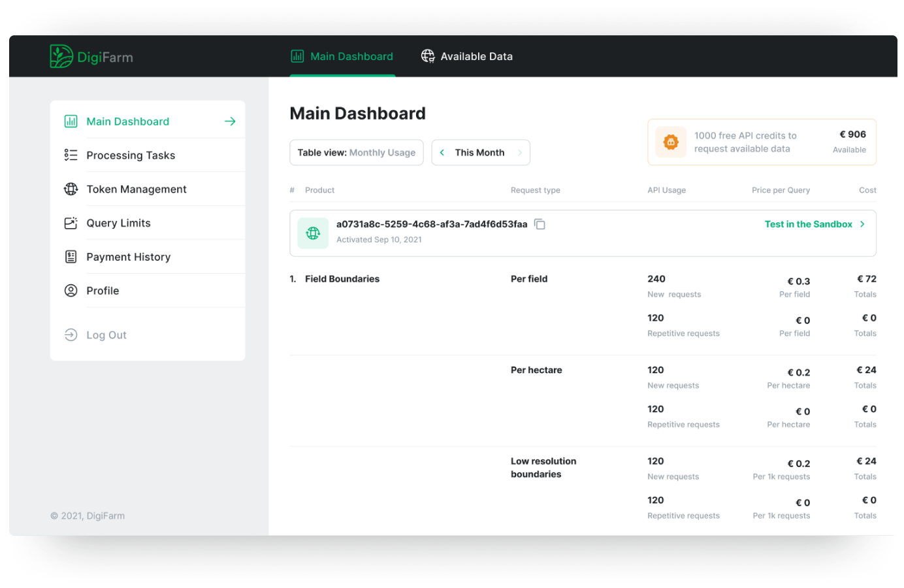Click the Available Data globe icon in top bar
The image size is (904, 588).
point(428,56)
